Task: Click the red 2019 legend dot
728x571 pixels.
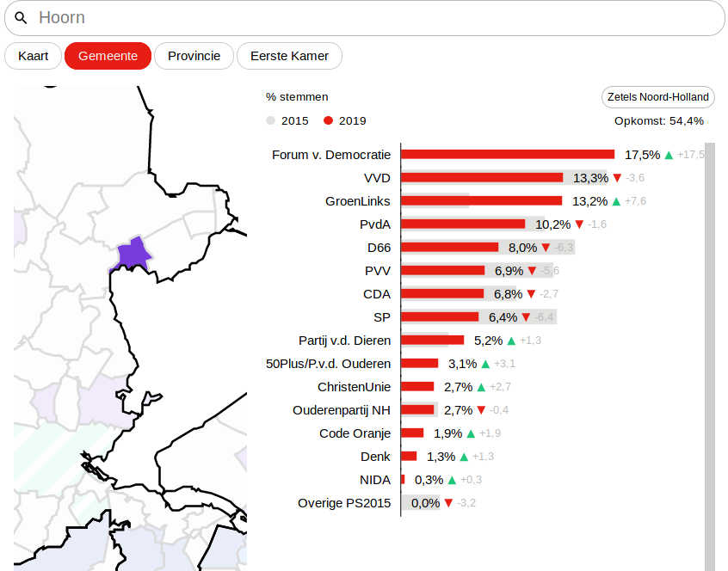Action: click(328, 121)
